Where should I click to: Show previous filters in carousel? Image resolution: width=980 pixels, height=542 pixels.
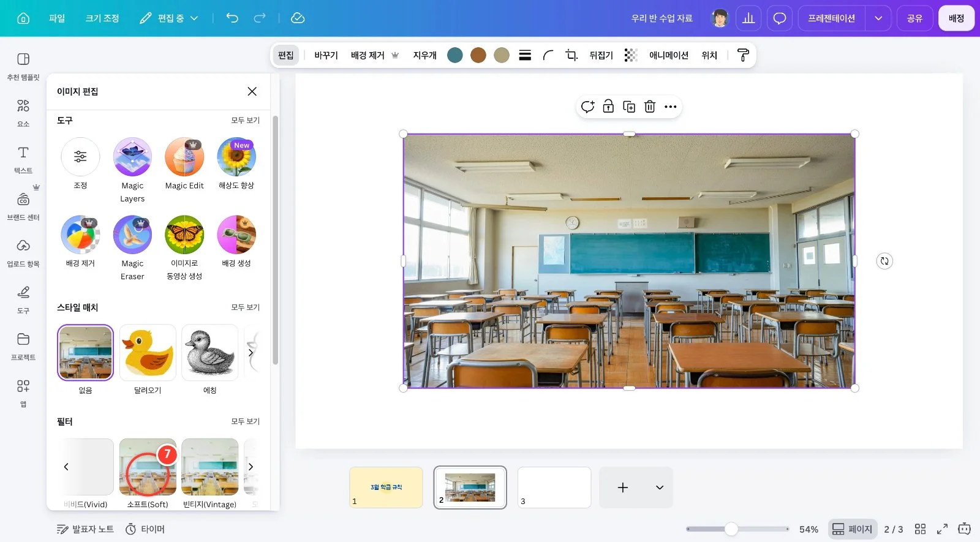66,467
